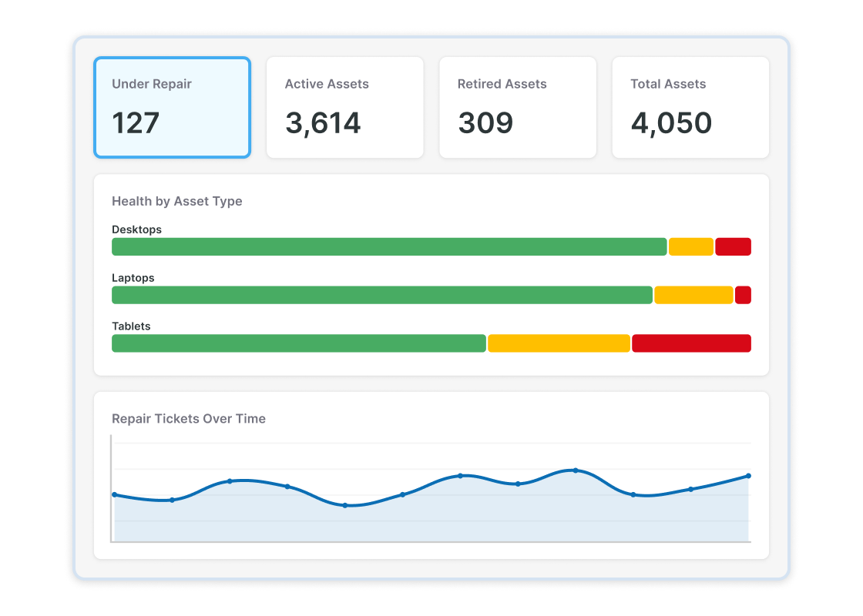
Task: Click the yellow segment of Laptops bar
Action: (x=693, y=295)
